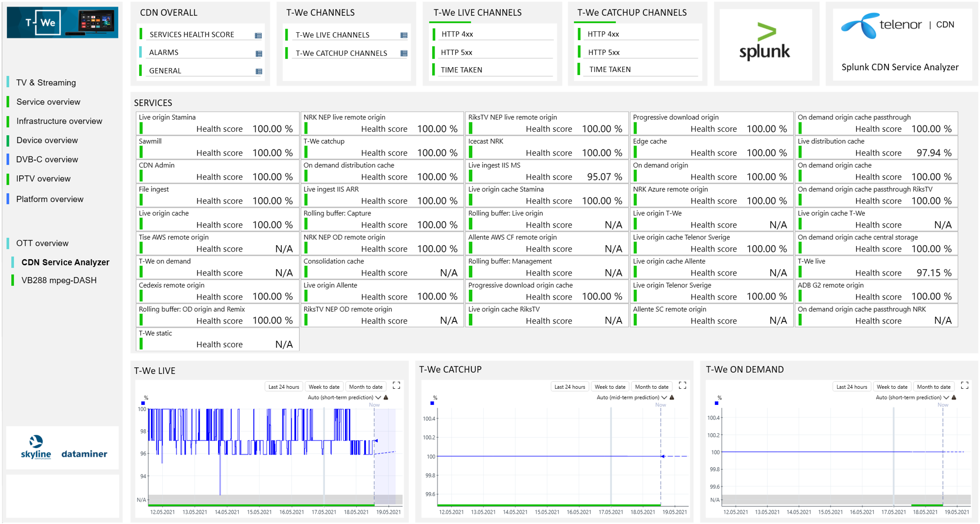This screenshot has height=524, width=980.
Task: Select Month to date in T-We CATCHUP chart
Action: (x=652, y=387)
